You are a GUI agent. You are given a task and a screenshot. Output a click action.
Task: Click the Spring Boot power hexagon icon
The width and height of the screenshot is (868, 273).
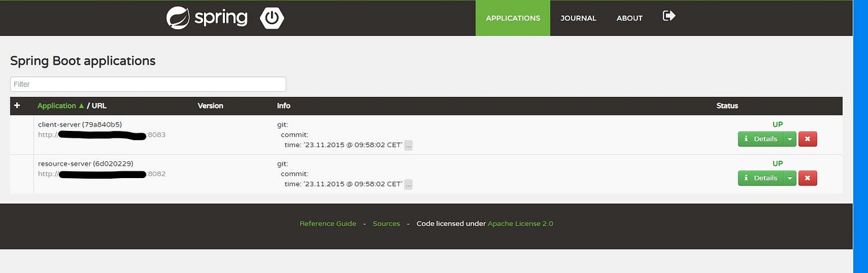272,18
